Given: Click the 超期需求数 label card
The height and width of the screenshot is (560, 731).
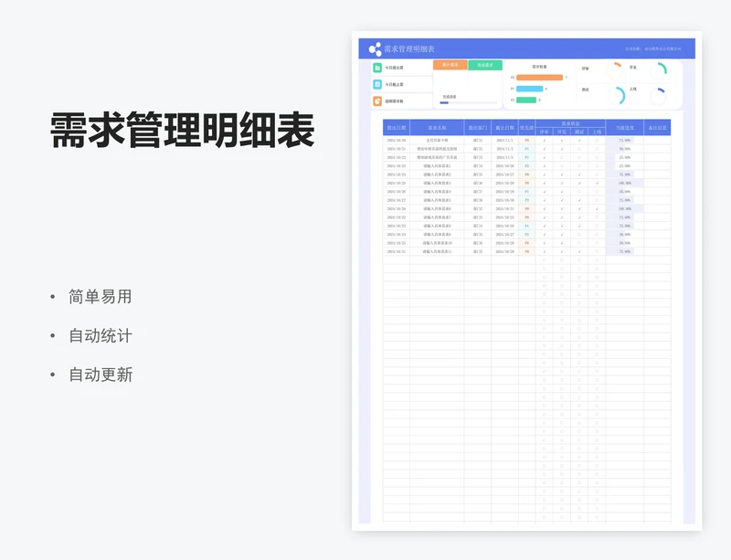Looking at the screenshot, I should 402,101.
